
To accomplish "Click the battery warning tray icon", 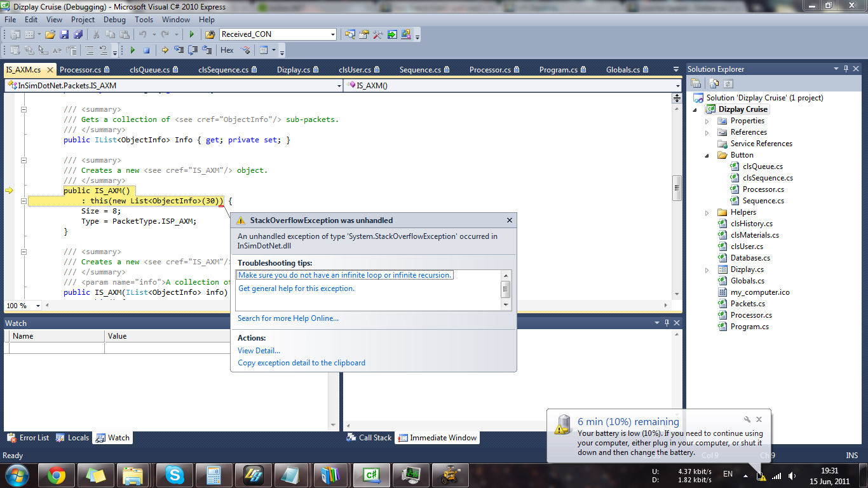I will coord(761,475).
